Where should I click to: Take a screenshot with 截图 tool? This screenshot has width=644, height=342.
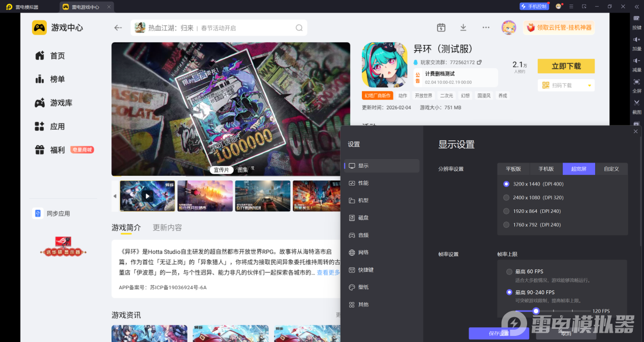point(636,107)
